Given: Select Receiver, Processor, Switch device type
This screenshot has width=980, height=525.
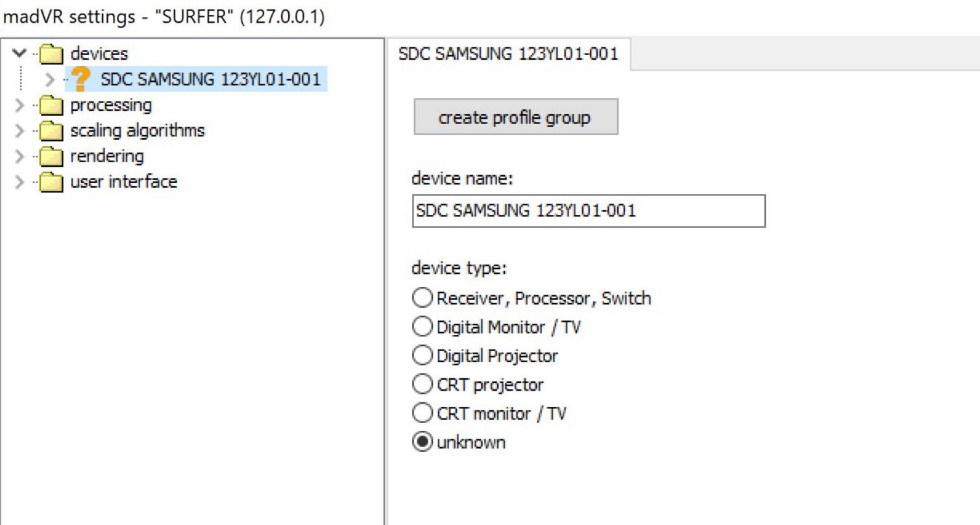Looking at the screenshot, I should [422, 299].
